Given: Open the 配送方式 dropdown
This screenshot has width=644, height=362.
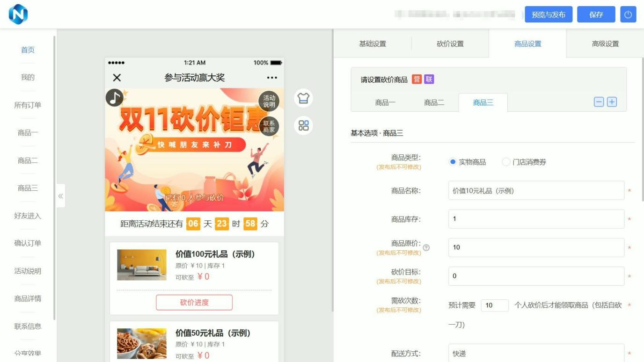Looking at the screenshot, I should [536, 354].
